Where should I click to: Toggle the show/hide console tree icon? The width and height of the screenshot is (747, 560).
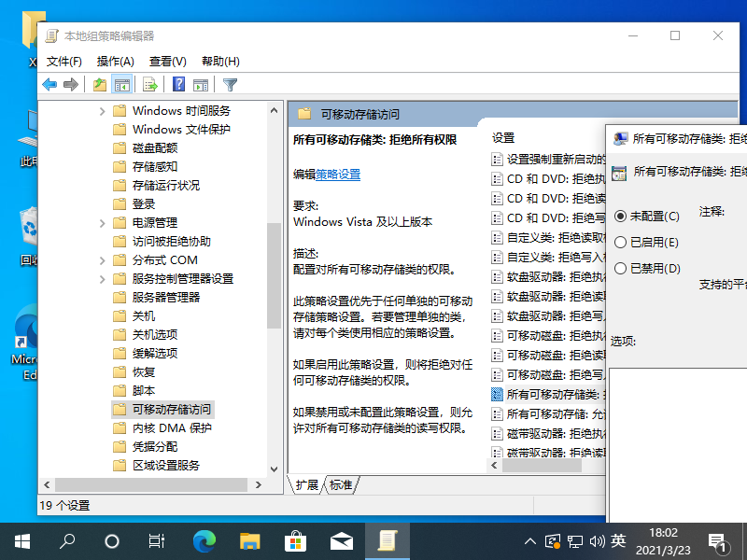pos(121,85)
